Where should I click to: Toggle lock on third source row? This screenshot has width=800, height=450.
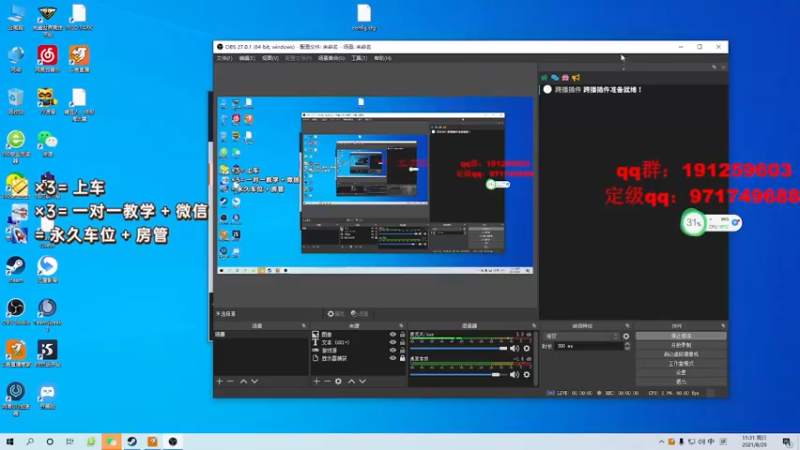[402, 351]
